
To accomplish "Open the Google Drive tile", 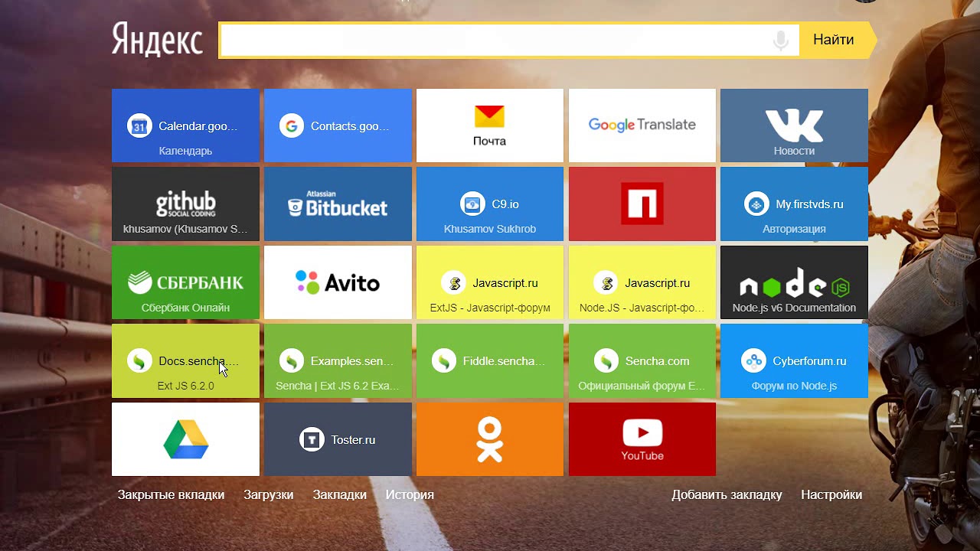I will (x=185, y=439).
